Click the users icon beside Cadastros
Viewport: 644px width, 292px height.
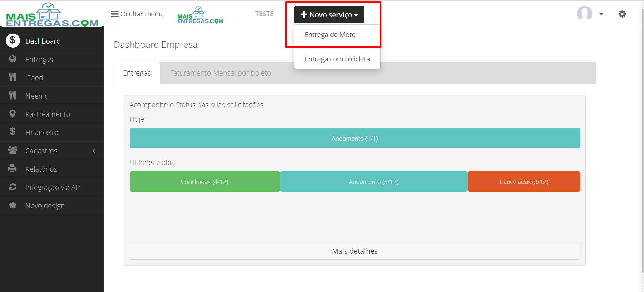tap(13, 150)
